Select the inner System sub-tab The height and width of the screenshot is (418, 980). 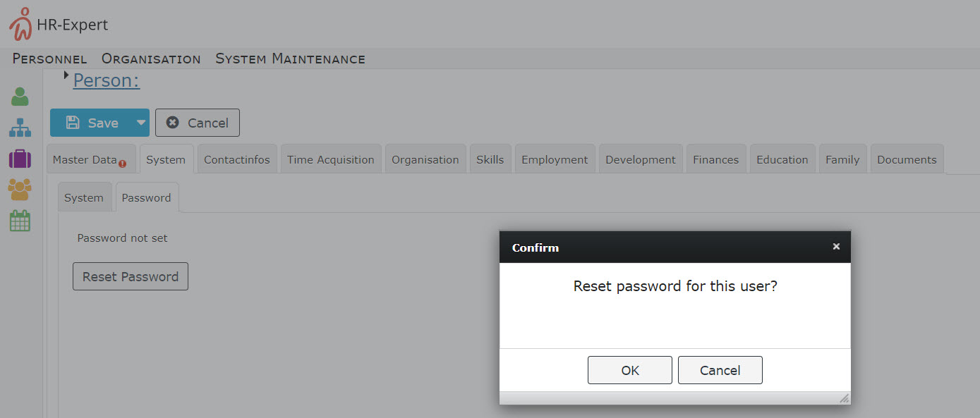[x=84, y=197]
